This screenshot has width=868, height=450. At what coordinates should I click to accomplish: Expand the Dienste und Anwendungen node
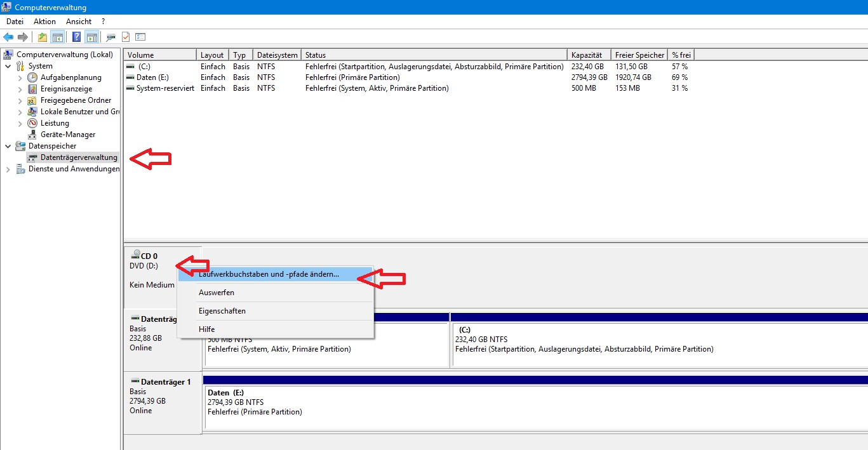tap(8, 169)
